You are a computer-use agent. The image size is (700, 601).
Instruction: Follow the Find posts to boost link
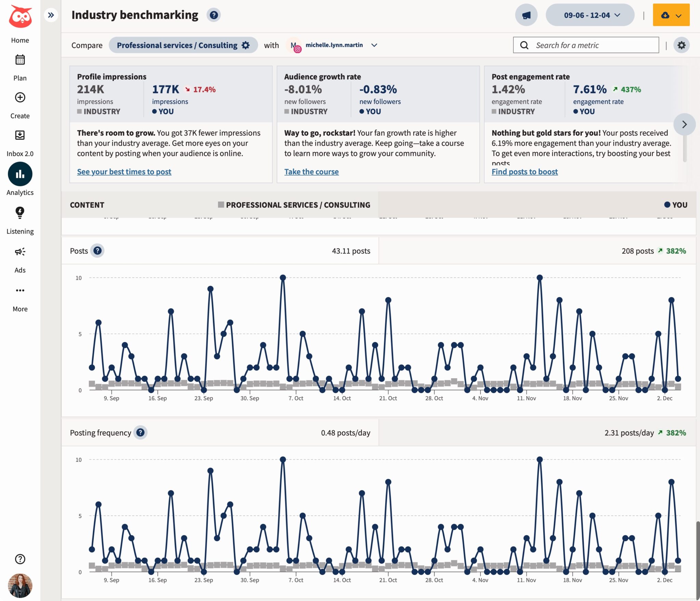pyautogui.click(x=525, y=171)
